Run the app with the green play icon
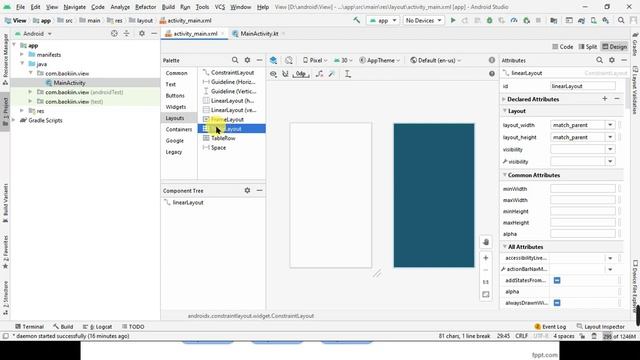Screen dimensions: 640x360 pyautogui.click(x=453, y=20)
